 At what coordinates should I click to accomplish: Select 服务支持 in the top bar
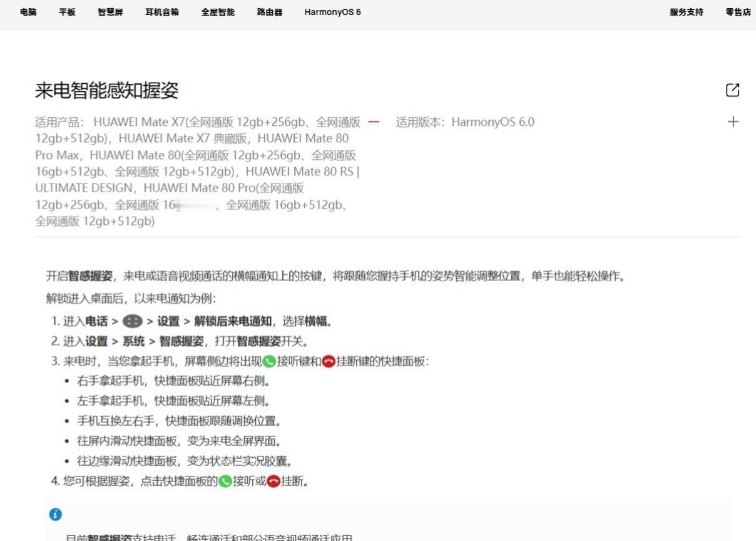pos(686,12)
